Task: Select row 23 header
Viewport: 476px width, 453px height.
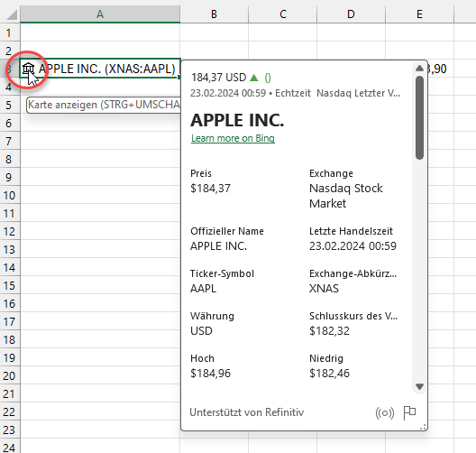Action: [x=9, y=430]
